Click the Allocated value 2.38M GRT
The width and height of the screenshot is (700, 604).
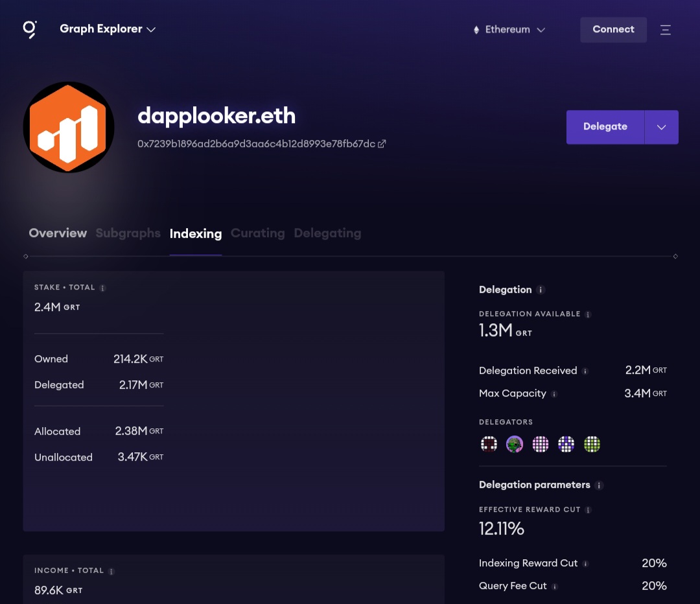coord(139,431)
